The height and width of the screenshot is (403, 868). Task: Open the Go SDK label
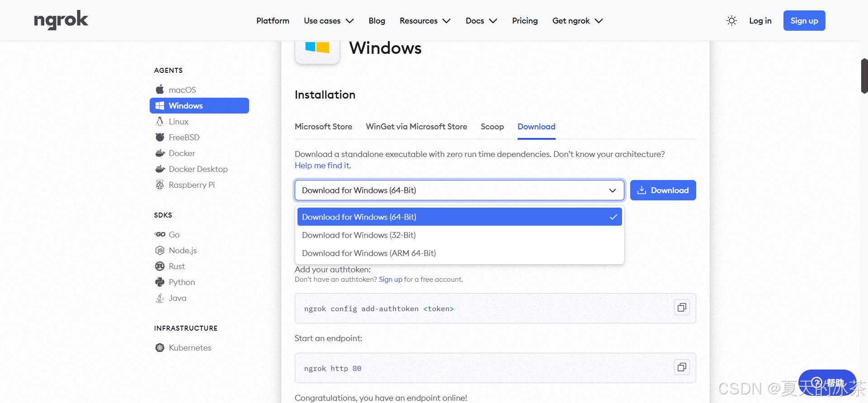tap(174, 234)
